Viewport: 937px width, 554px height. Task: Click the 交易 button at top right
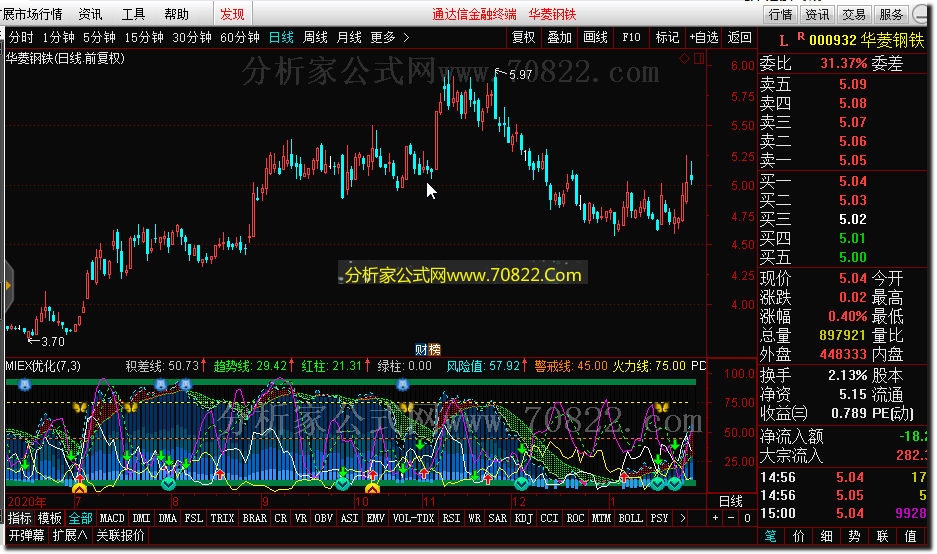click(854, 14)
